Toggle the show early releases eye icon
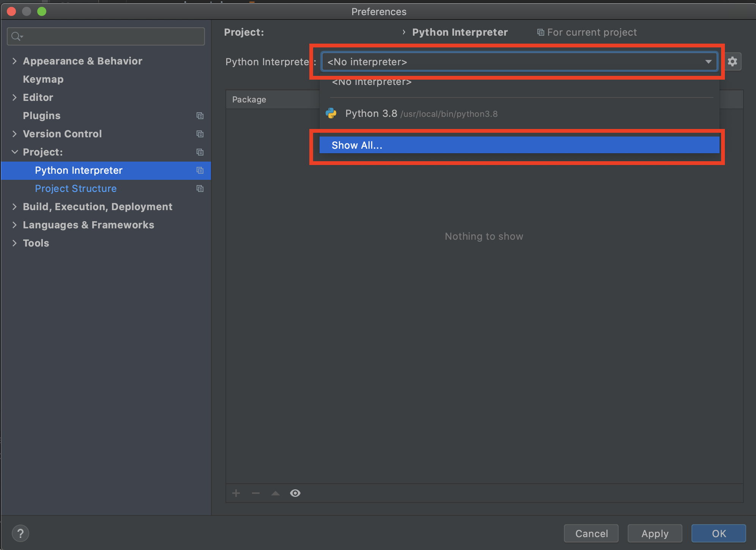 (295, 493)
